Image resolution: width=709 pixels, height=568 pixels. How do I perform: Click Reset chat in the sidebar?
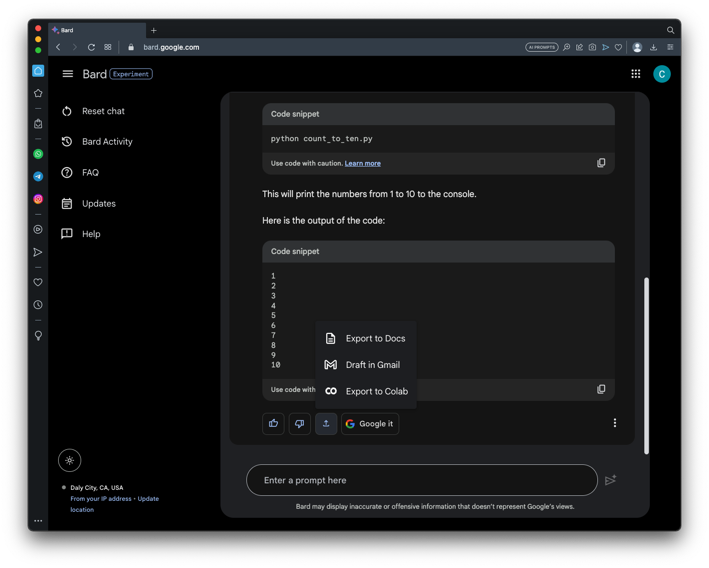point(103,111)
